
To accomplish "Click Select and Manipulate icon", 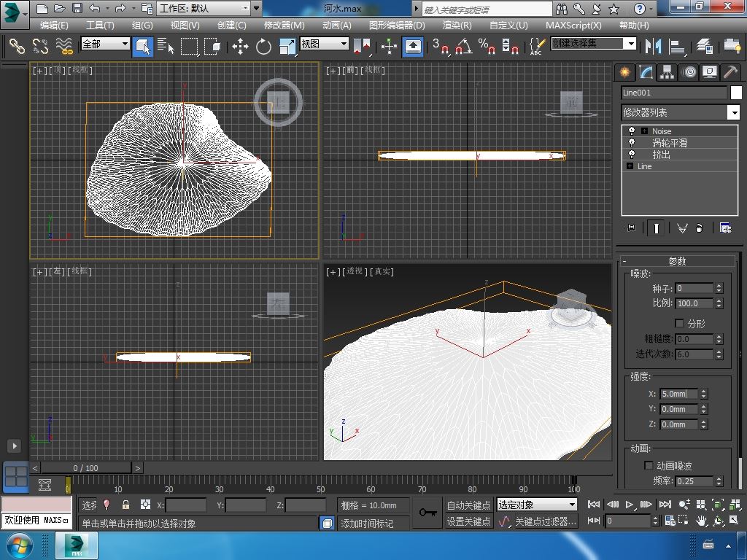I will coord(390,46).
